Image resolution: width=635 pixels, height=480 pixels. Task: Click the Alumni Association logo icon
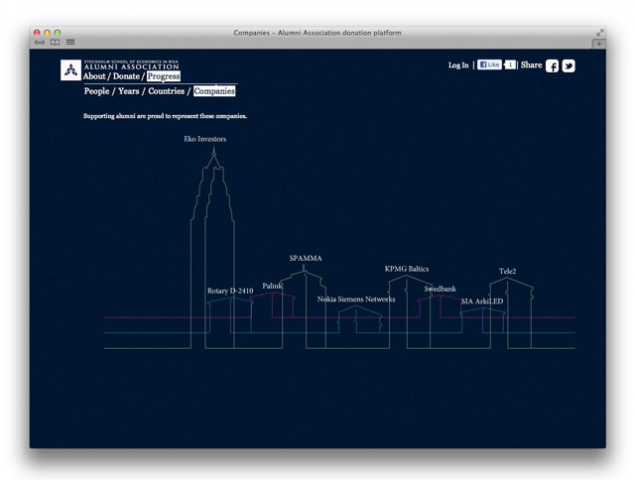(70, 69)
